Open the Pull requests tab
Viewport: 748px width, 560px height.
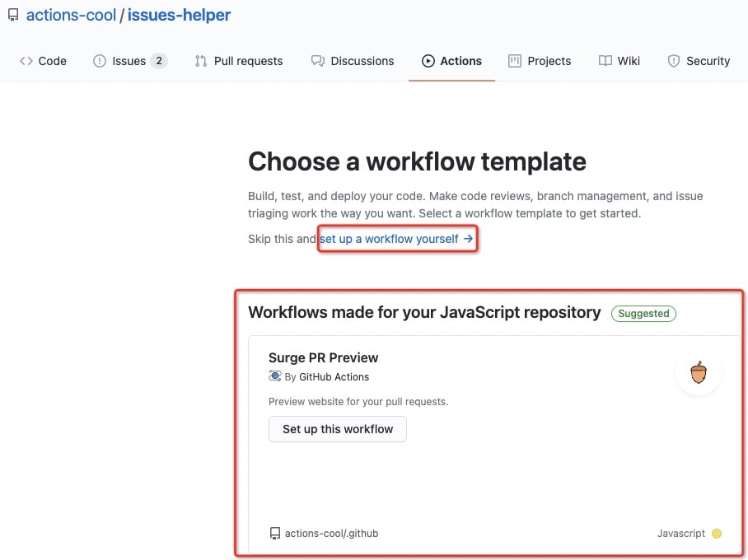pyautogui.click(x=248, y=61)
